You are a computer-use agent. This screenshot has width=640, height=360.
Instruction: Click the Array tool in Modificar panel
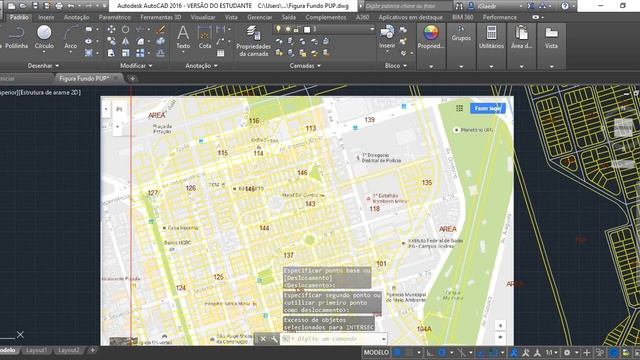(x=140, y=53)
